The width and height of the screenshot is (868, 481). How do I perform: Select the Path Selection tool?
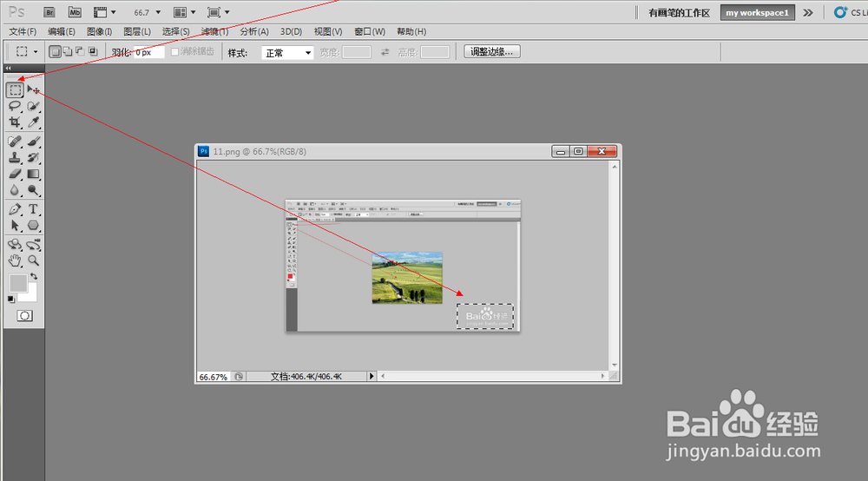pyautogui.click(x=15, y=225)
